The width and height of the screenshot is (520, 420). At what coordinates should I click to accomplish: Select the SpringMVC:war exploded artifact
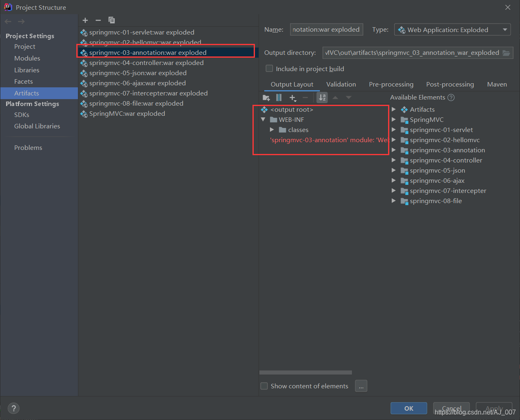pyautogui.click(x=127, y=114)
